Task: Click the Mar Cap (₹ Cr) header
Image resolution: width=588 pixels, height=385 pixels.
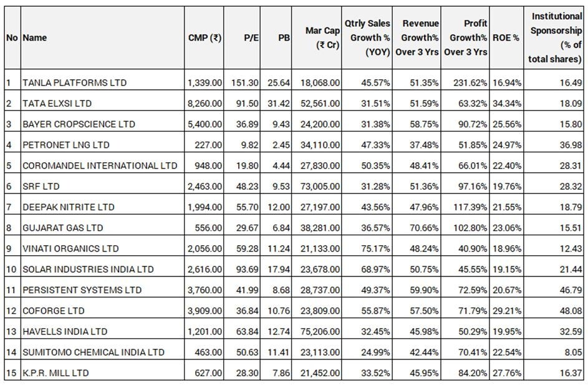Action: click(322, 37)
